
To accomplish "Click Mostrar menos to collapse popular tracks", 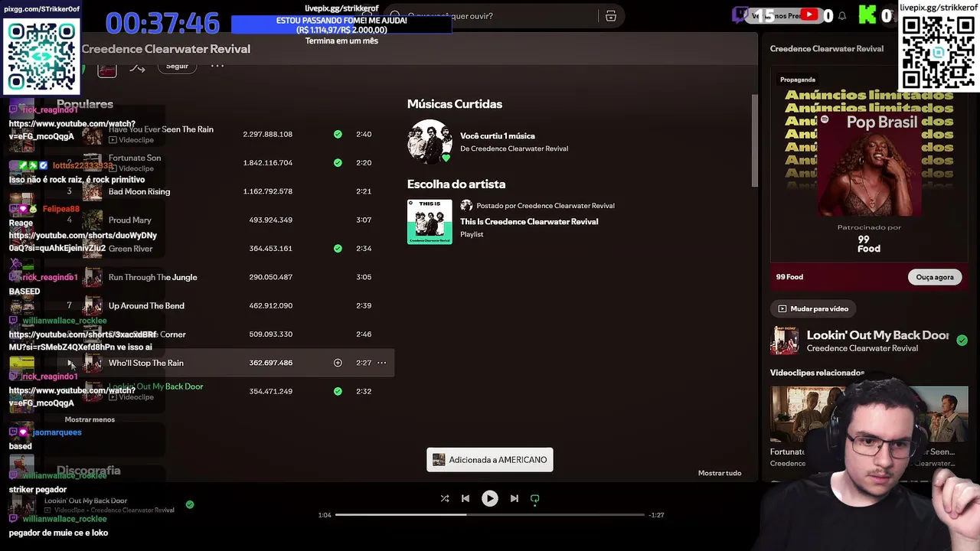I will coord(90,419).
